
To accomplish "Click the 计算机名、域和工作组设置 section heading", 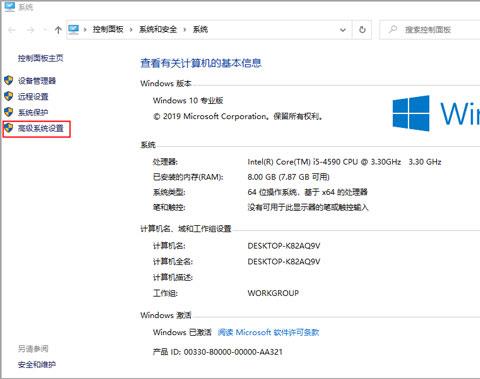I will point(186,229).
